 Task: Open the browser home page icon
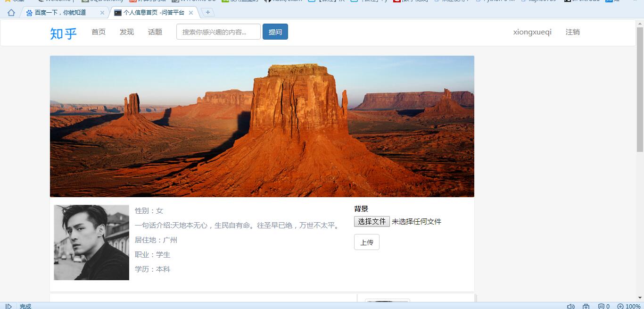[11, 13]
